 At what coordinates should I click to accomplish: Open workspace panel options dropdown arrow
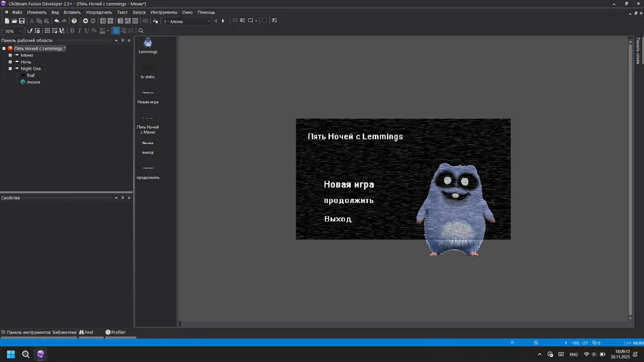[x=116, y=40]
